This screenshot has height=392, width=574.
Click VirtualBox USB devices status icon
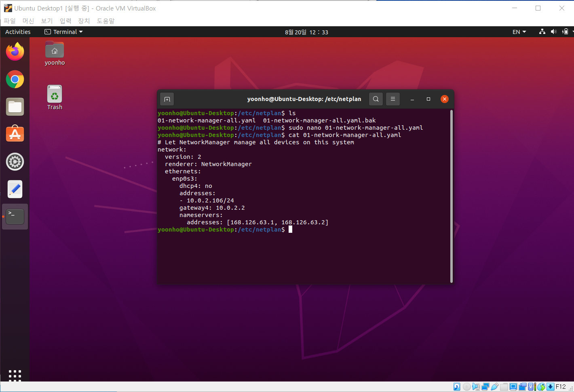[x=495, y=387]
